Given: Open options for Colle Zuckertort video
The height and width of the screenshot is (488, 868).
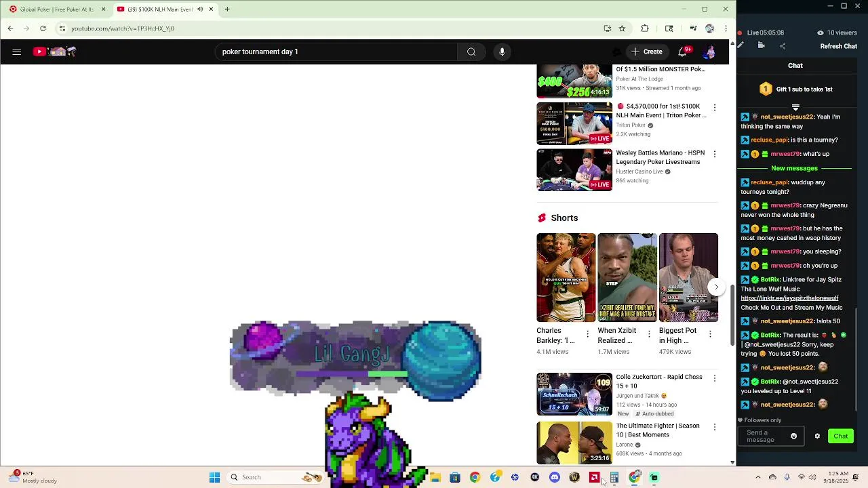Looking at the screenshot, I should (714, 378).
